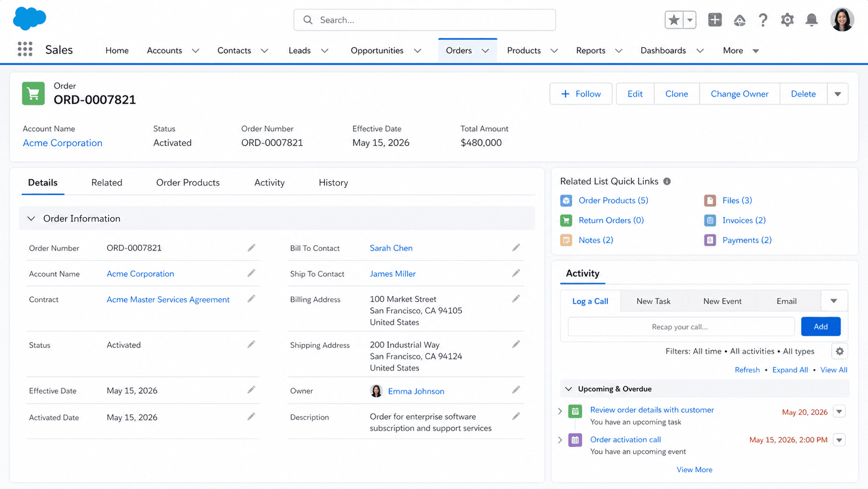
Task: Collapse the Order Information section
Action: click(31, 219)
